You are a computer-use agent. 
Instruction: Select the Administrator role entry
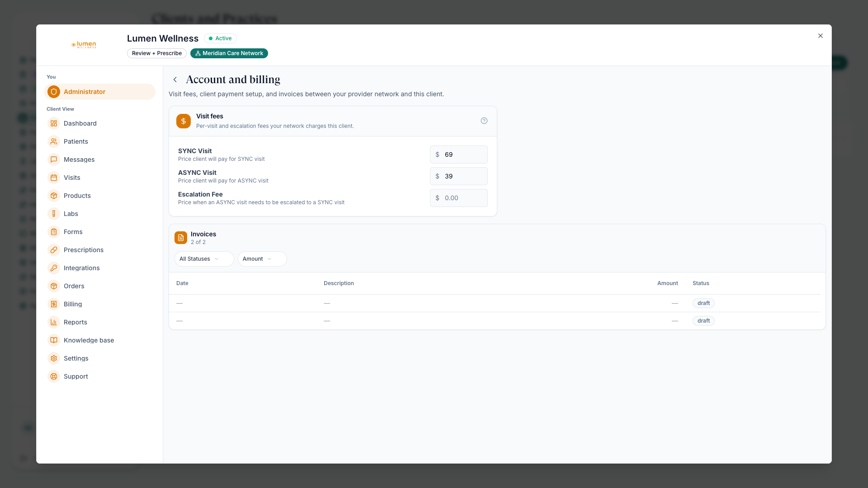[x=100, y=92]
